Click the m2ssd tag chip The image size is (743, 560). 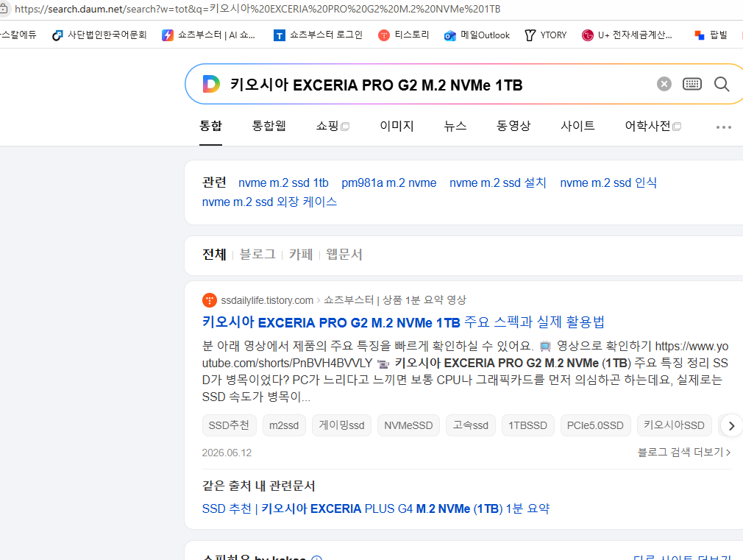(x=284, y=425)
